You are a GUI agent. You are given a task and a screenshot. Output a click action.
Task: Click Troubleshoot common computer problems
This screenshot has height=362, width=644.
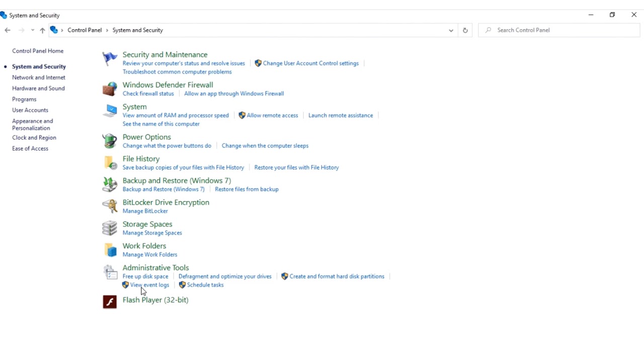click(177, 72)
